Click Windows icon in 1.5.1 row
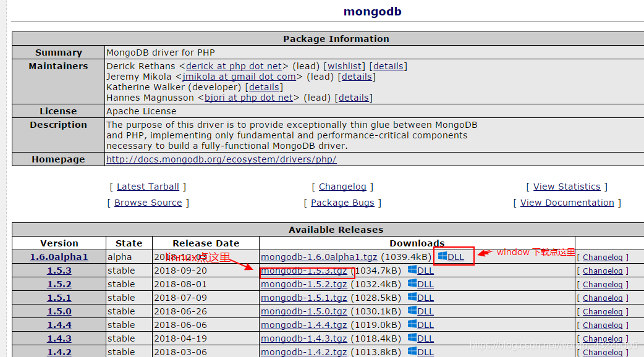The image size is (644, 357). coord(412,296)
